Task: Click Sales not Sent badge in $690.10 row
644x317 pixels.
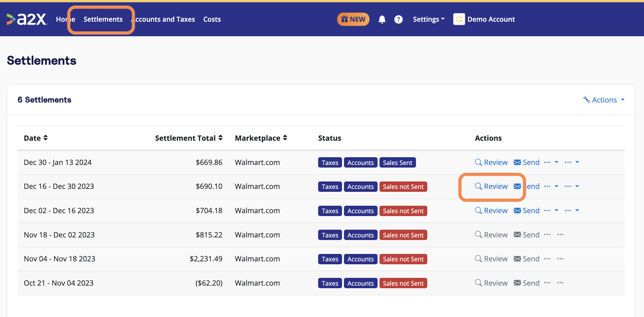Action: 403,187
